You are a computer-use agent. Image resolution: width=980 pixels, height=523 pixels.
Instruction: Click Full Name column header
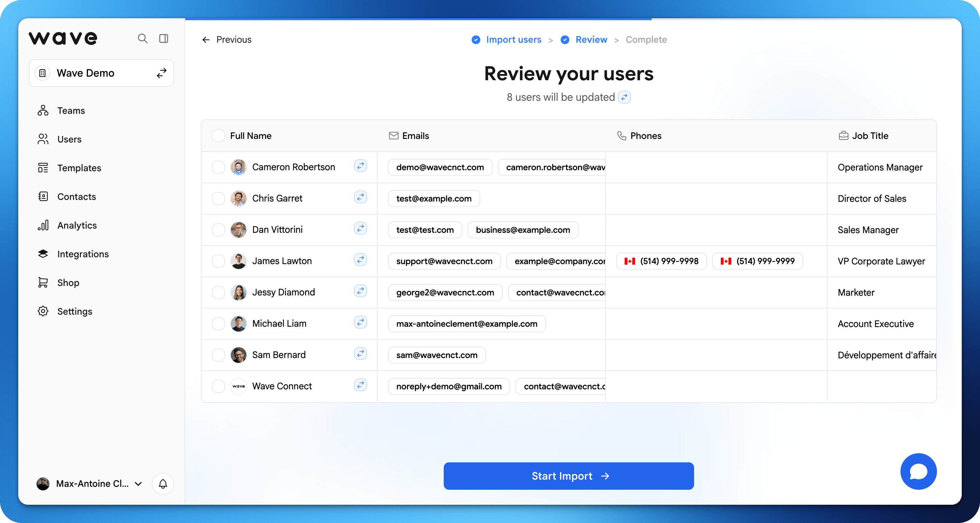point(251,136)
